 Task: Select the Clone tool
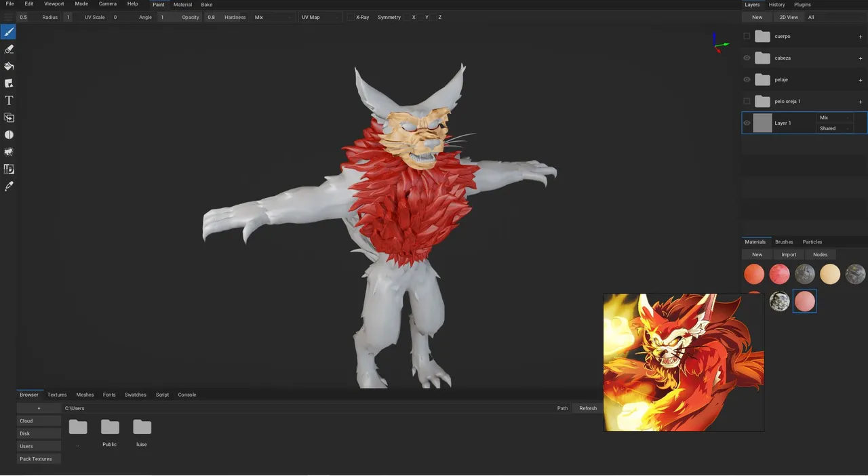[x=9, y=118]
